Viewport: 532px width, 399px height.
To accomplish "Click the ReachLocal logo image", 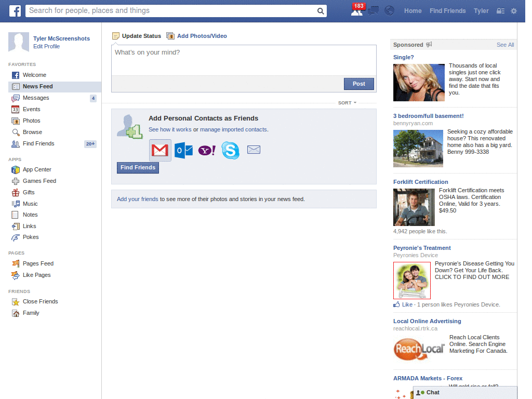I will pyautogui.click(x=419, y=349).
